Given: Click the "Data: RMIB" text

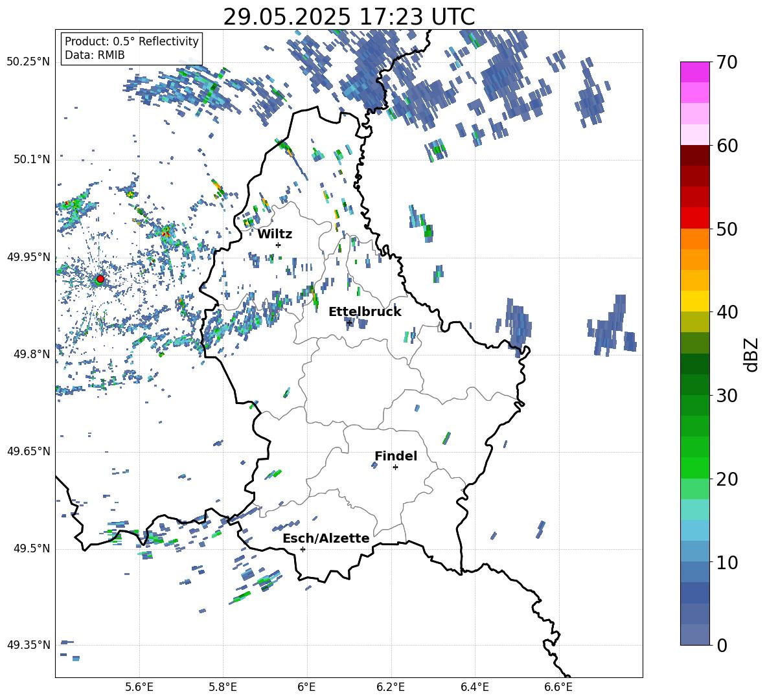Looking at the screenshot, I should 95,55.
